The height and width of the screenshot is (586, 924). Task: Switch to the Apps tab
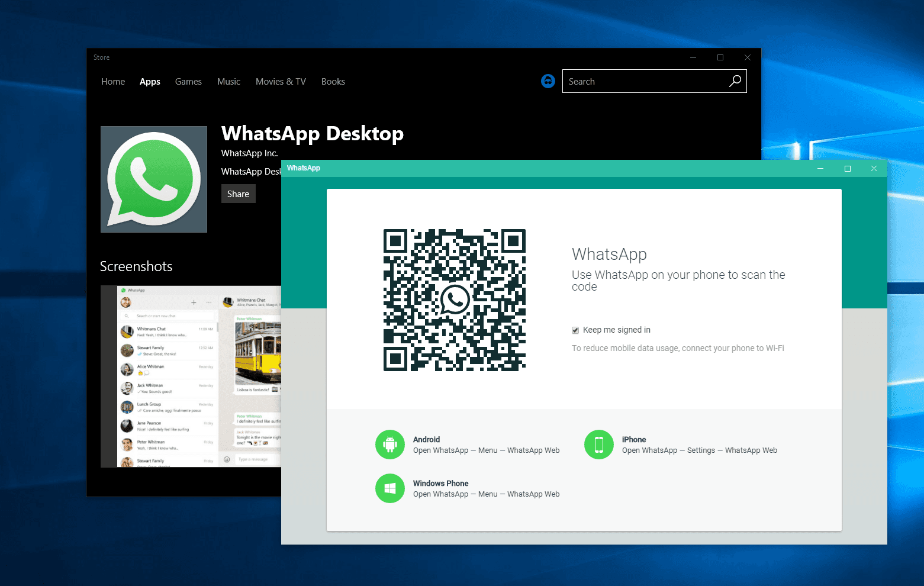coord(150,81)
